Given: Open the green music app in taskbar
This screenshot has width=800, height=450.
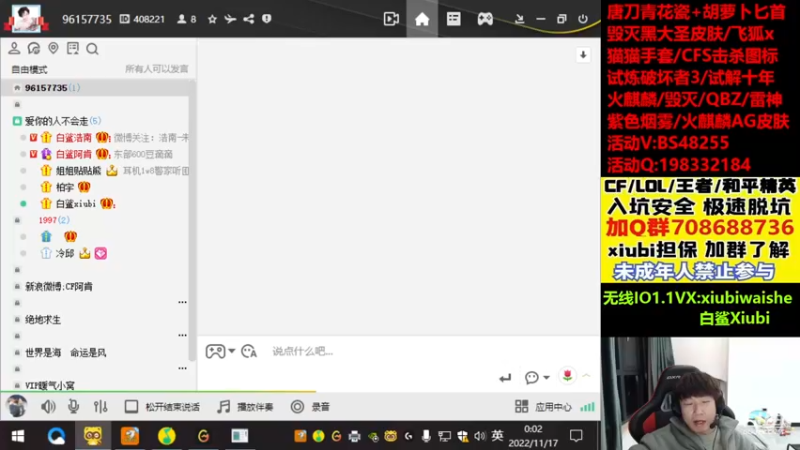Looking at the screenshot, I should [x=166, y=436].
